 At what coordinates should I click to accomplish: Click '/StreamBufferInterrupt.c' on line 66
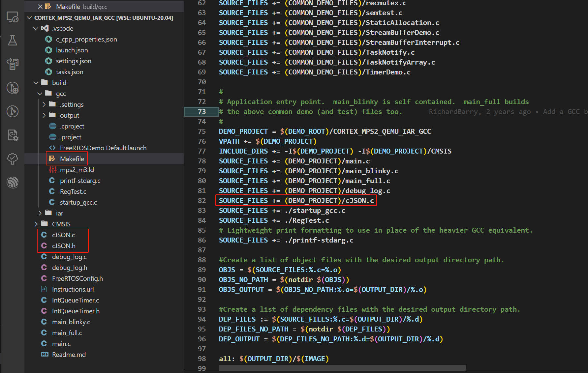411,43
